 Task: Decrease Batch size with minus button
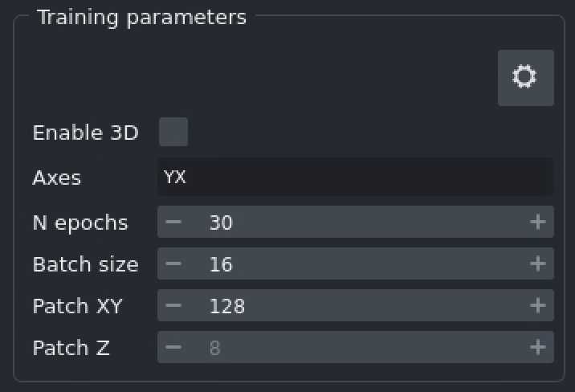(174, 264)
